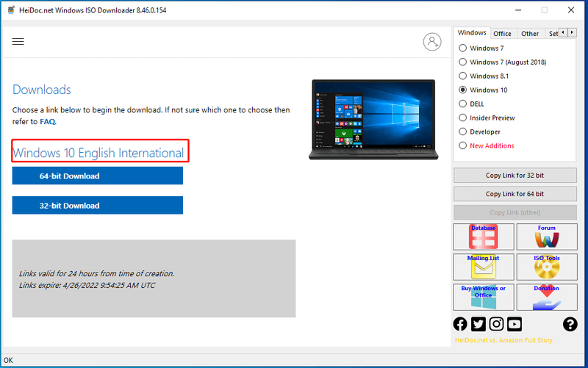Click the user account sign-in icon
588x368 pixels.
tap(432, 42)
